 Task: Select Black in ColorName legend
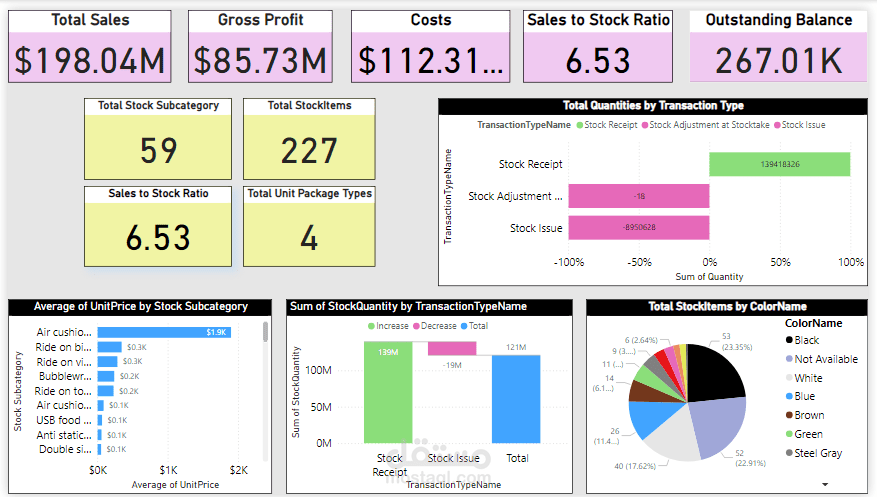tap(802, 340)
